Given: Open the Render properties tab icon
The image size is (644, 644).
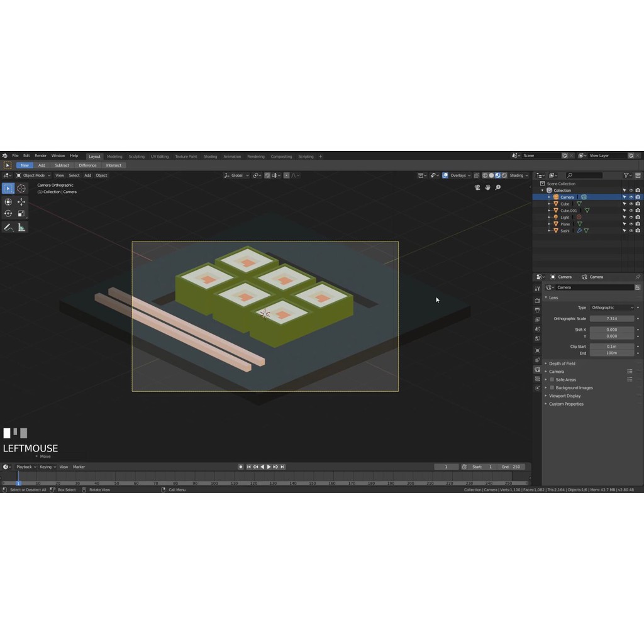Looking at the screenshot, I should [537, 301].
